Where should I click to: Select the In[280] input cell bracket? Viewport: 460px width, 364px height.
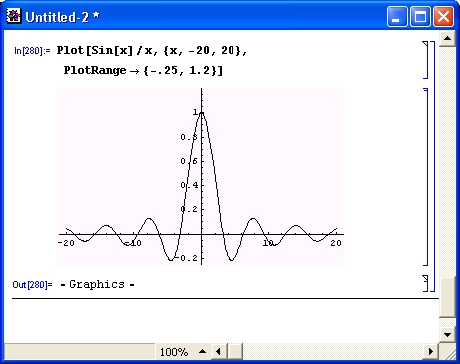click(425, 60)
